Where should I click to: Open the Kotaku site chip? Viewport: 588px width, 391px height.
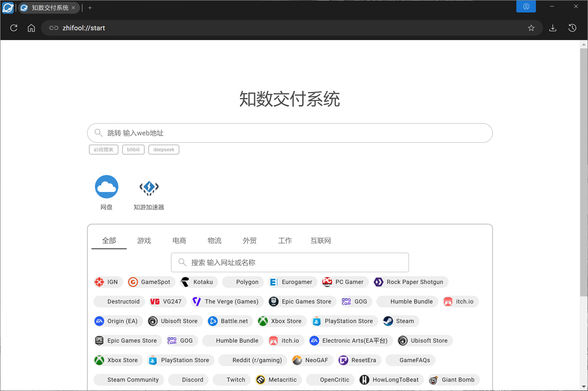point(199,282)
